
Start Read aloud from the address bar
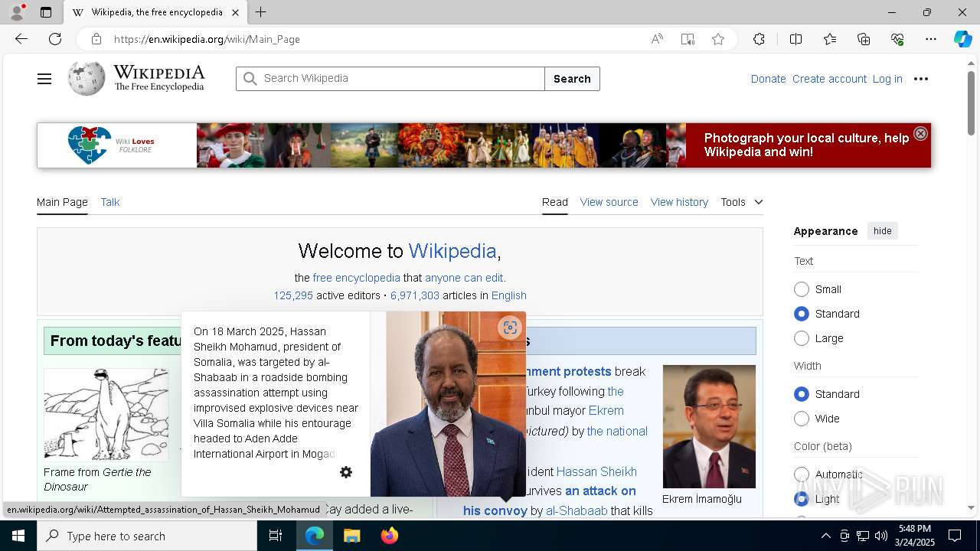[657, 39]
